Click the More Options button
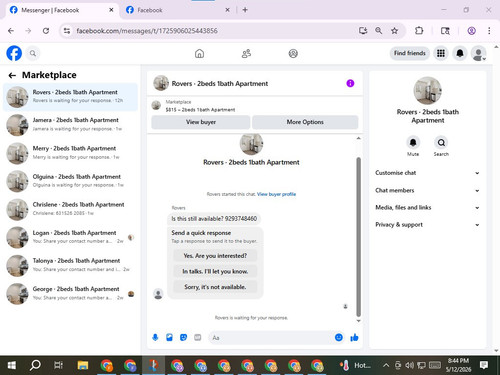The height and width of the screenshot is (375, 500). click(x=305, y=122)
